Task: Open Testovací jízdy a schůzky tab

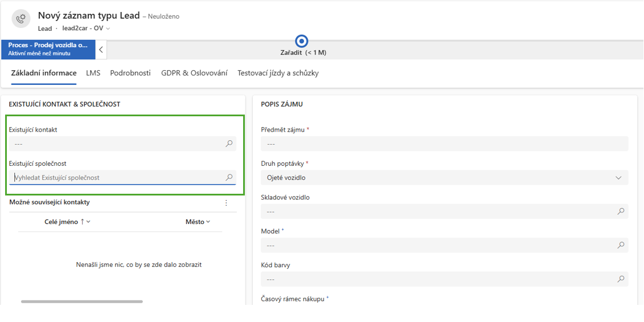Action: [278, 73]
